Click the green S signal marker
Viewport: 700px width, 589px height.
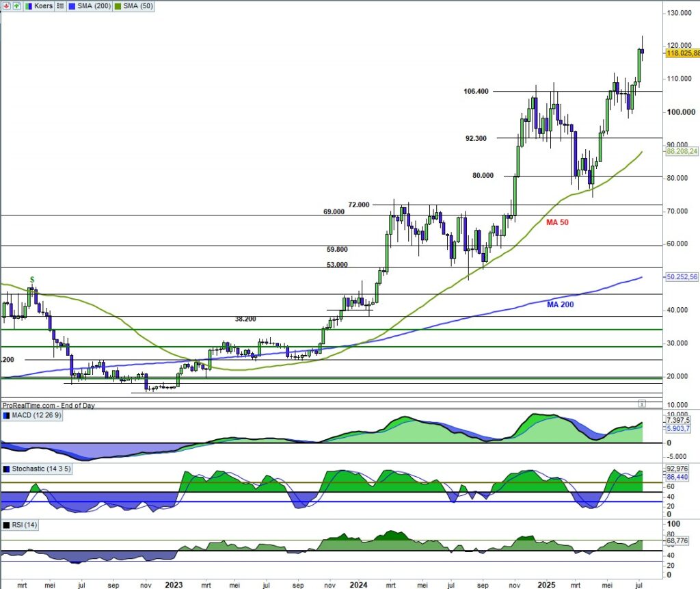[x=31, y=279]
